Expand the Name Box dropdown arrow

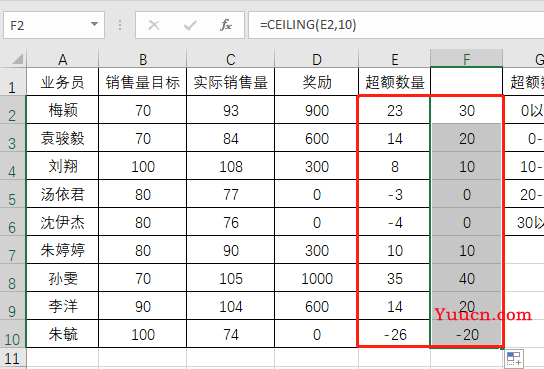[94, 24]
